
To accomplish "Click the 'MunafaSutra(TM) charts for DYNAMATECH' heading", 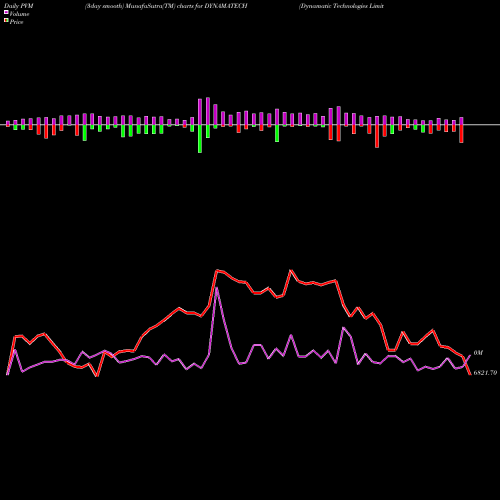I will click(187, 6).
